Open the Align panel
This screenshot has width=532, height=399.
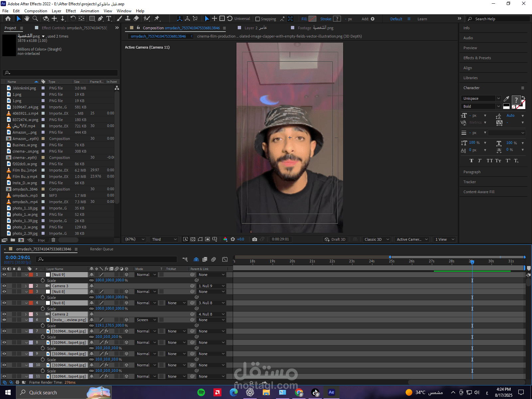coord(467,68)
